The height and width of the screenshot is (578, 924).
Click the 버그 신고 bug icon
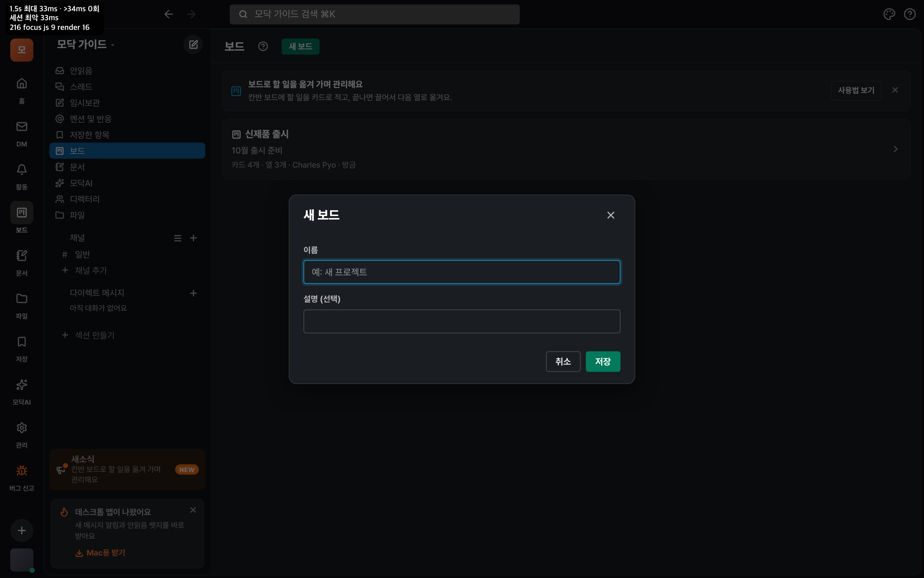click(22, 470)
